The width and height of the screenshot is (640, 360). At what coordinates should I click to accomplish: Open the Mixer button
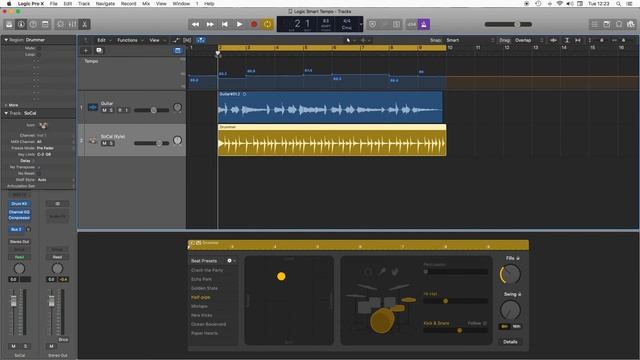point(73,24)
